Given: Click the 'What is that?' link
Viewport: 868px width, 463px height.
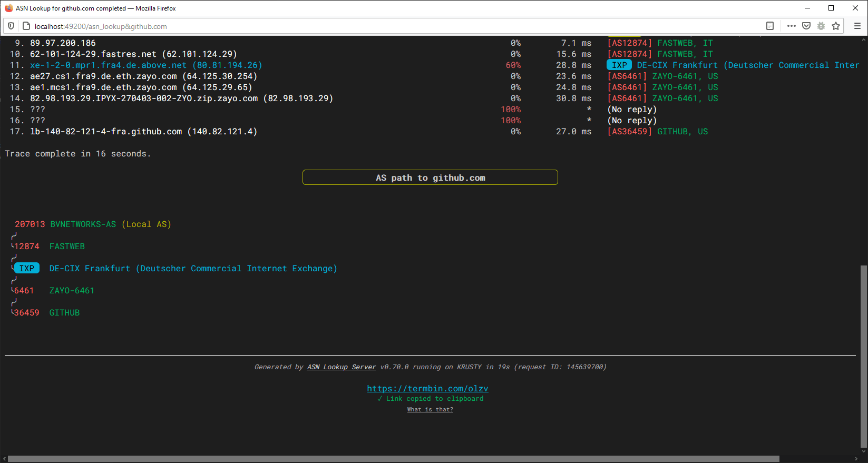Looking at the screenshot, I should click(x=430, y=409).
